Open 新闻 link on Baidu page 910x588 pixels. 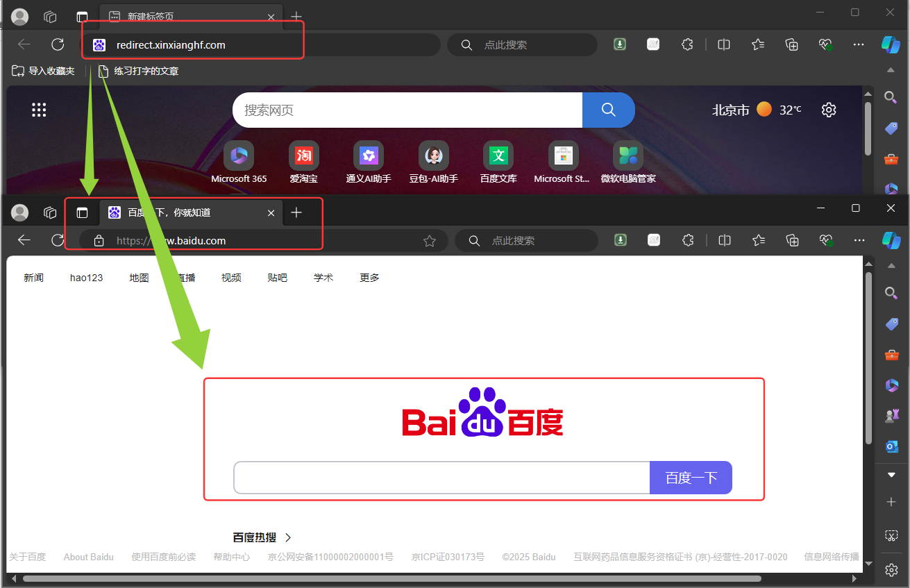[33, 278]
